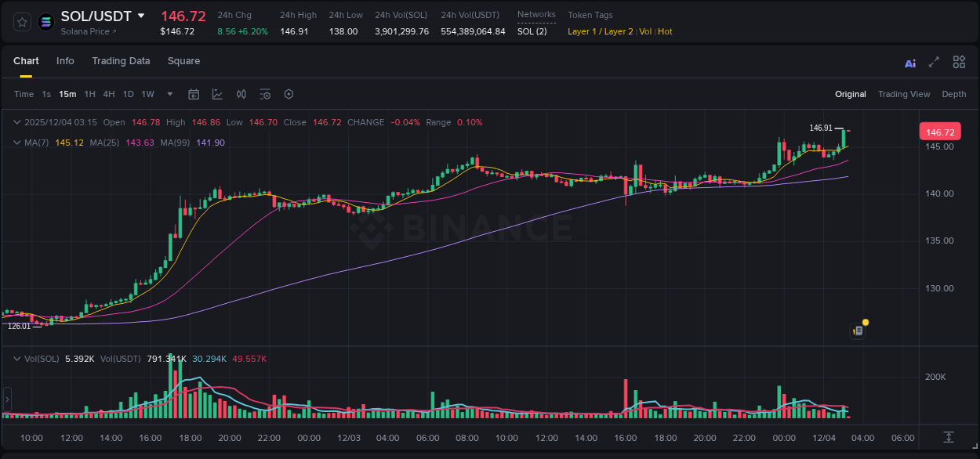The image size is (980, 459).
Task: Enter fullscreen with the expand arrows icon
Action: click(x=933, y=62)
